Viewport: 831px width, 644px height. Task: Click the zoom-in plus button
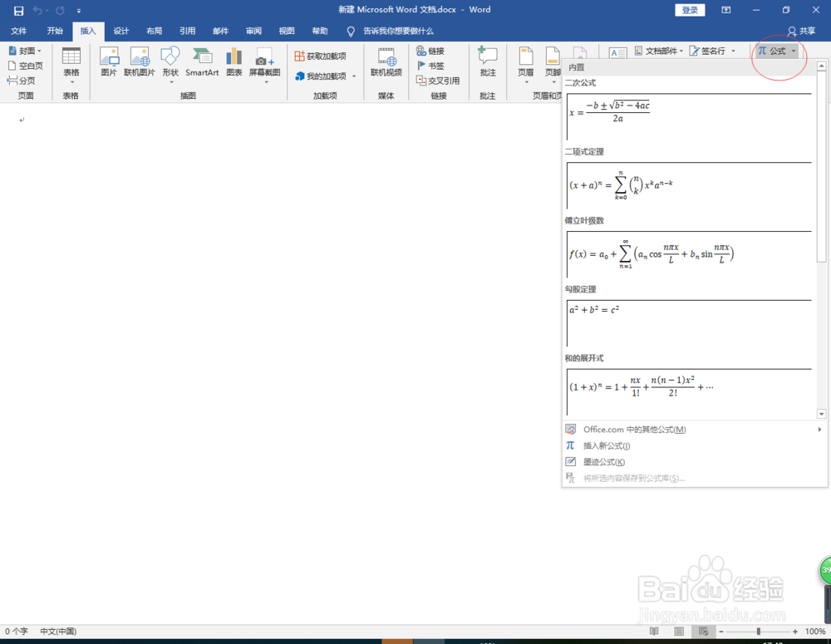click(x=795, y=632)
